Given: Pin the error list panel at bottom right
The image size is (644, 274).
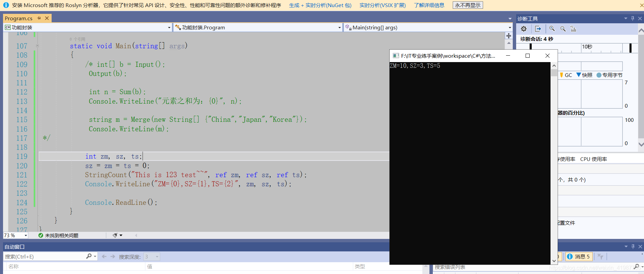Looking at the screenshot, I should [633, 247].
